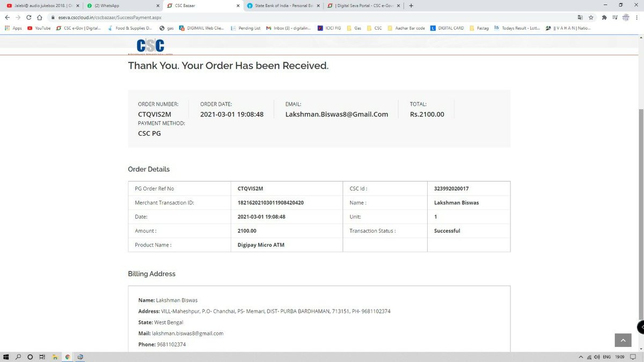Open the YouTube bookmark
This screenshot has width=644, height=362.
point(39,28)
